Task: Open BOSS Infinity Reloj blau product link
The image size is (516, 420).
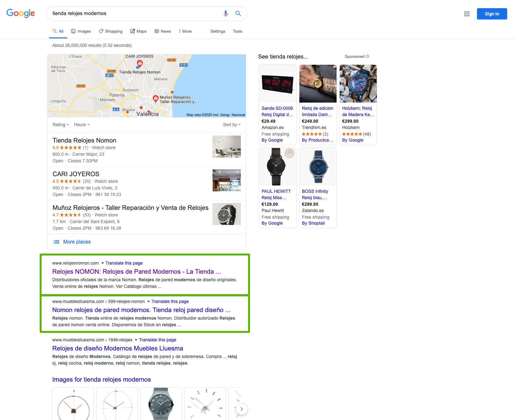Action: pos(315,194)
